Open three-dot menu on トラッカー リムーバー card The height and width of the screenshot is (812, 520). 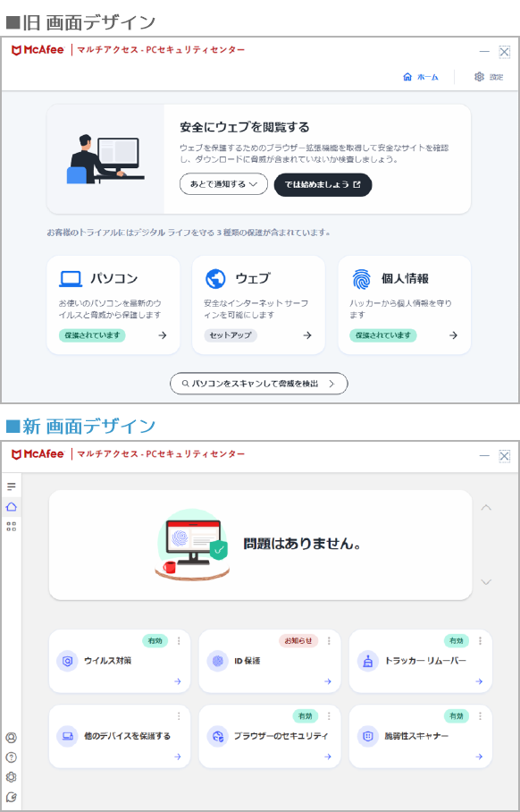point(480,640)
